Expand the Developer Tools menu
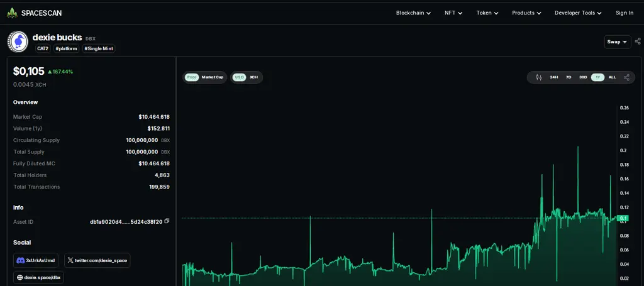The image size is (644, 286). point(578,13)
